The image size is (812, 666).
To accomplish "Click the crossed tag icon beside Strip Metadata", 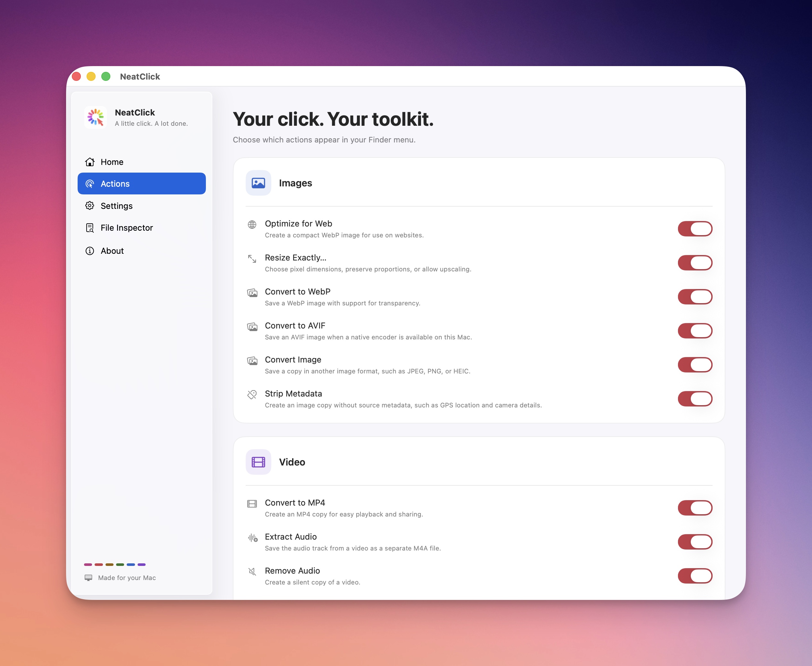I will click(252, 394).
